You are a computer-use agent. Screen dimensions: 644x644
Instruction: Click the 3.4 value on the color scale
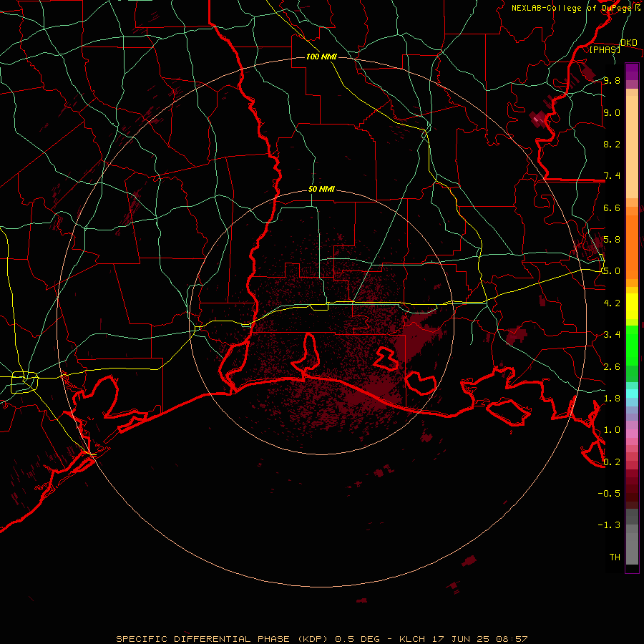point(612,335)
